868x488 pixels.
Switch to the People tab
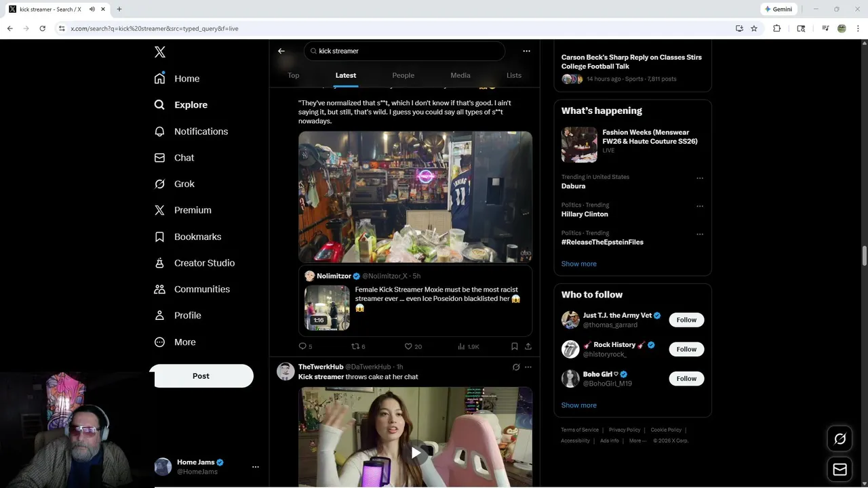[x=403, y=75]
